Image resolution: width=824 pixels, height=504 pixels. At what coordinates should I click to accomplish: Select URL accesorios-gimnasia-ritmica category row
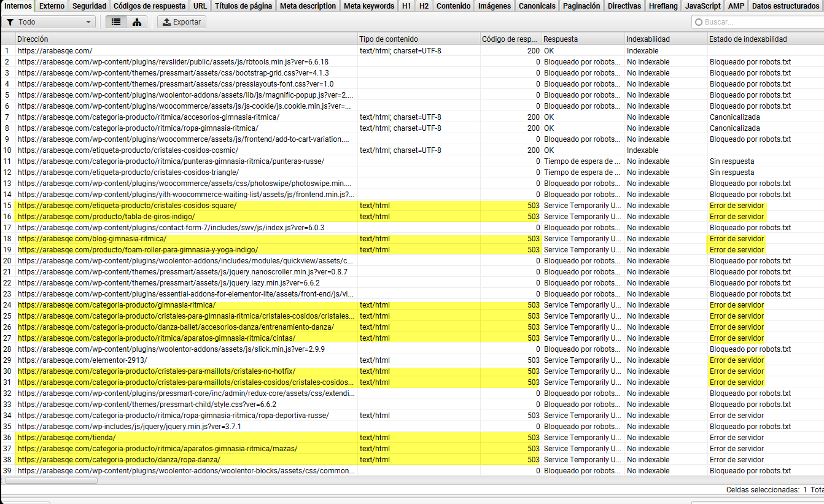tap(149, 117)
